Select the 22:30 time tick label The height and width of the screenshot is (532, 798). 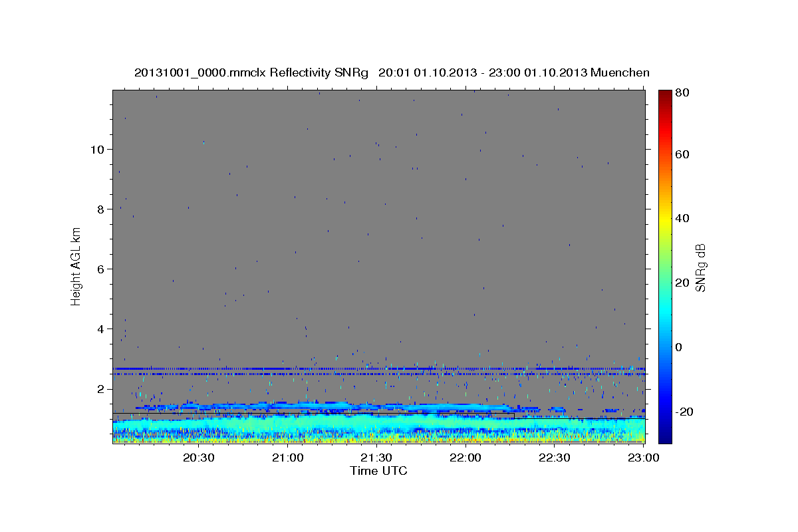point(555,458)
